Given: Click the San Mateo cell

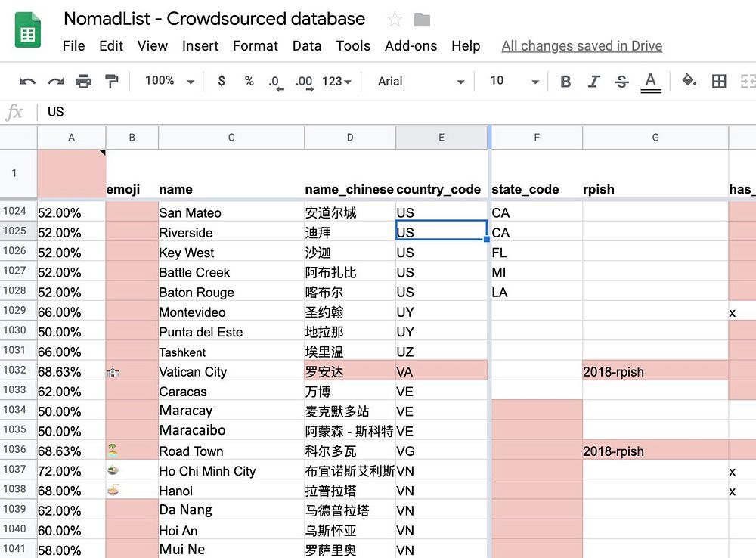Looking at the screenshot, I should tap(231, 212).
